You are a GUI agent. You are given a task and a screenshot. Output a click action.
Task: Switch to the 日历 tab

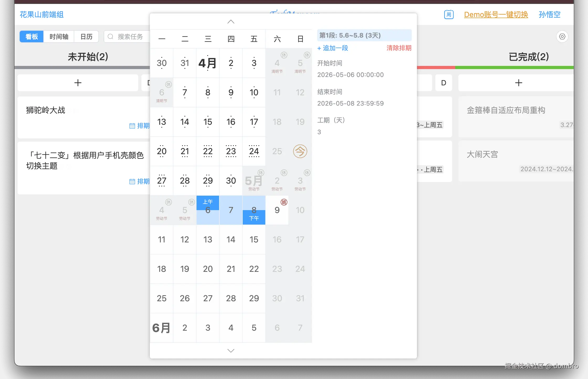(86, 37)
